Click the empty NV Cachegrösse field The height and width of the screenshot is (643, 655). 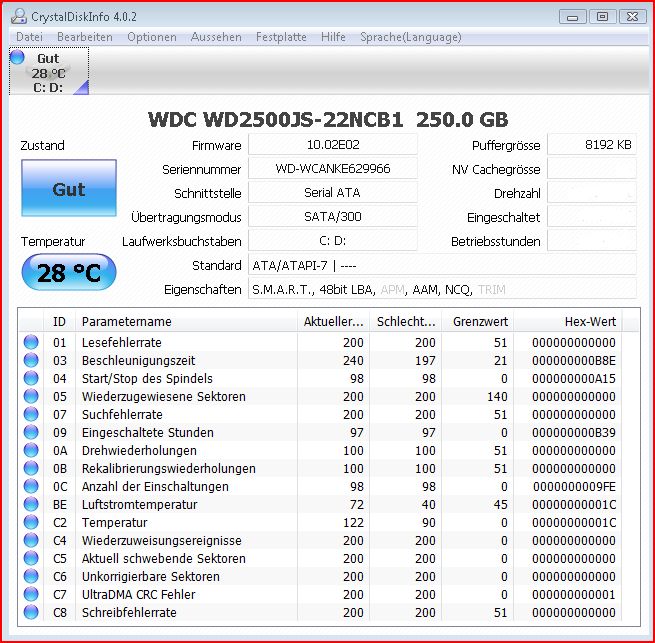coord(592,169)
